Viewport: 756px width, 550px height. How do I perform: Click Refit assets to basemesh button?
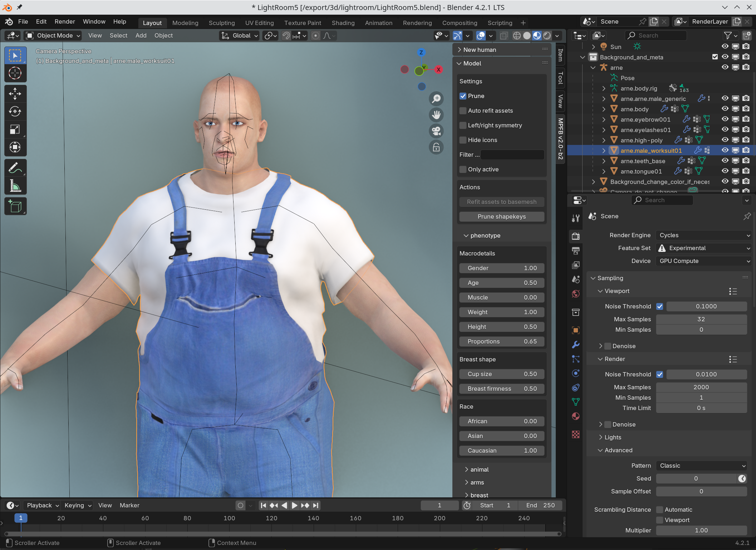coord(502,202)
